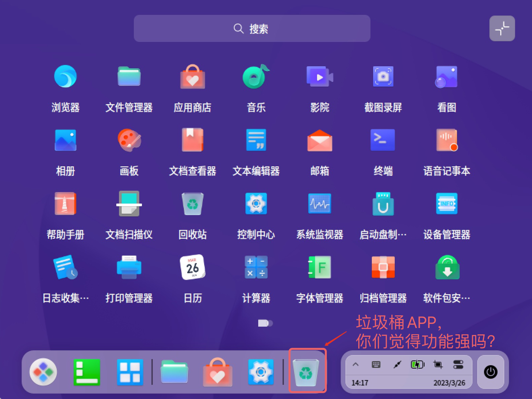Viewport: 532px width, 399px height.
Task: Launch 打印管理器 print manager
Action: 129,267
